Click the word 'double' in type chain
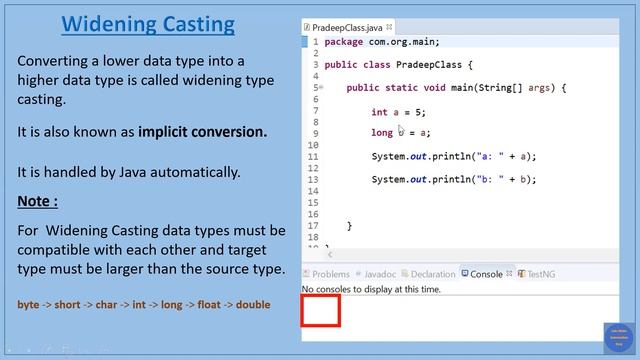 [x=253, y=304]
